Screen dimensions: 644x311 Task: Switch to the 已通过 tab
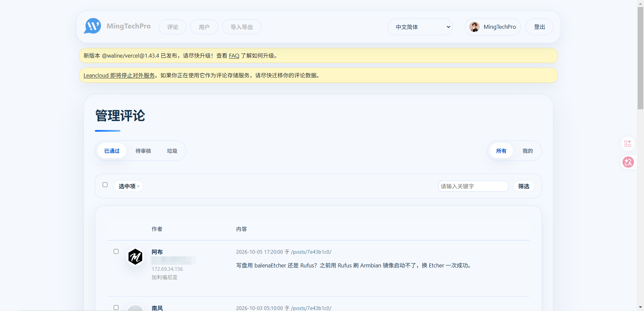[x=112, y=151]
